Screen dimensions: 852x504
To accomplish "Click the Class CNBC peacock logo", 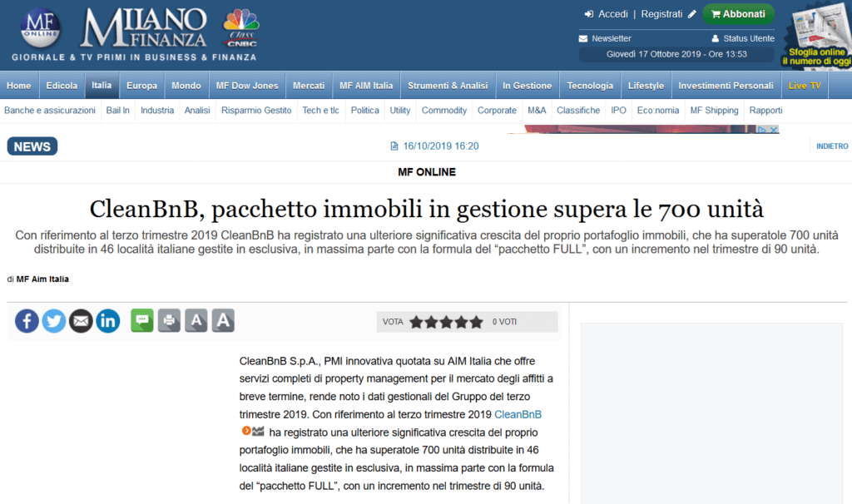I will [241, 28].
